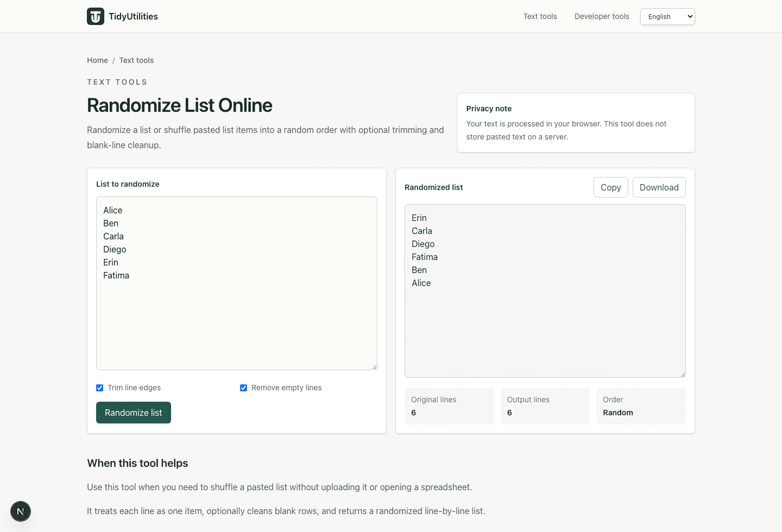
Task: Click the output textarea resize handle
Action: 683,375
